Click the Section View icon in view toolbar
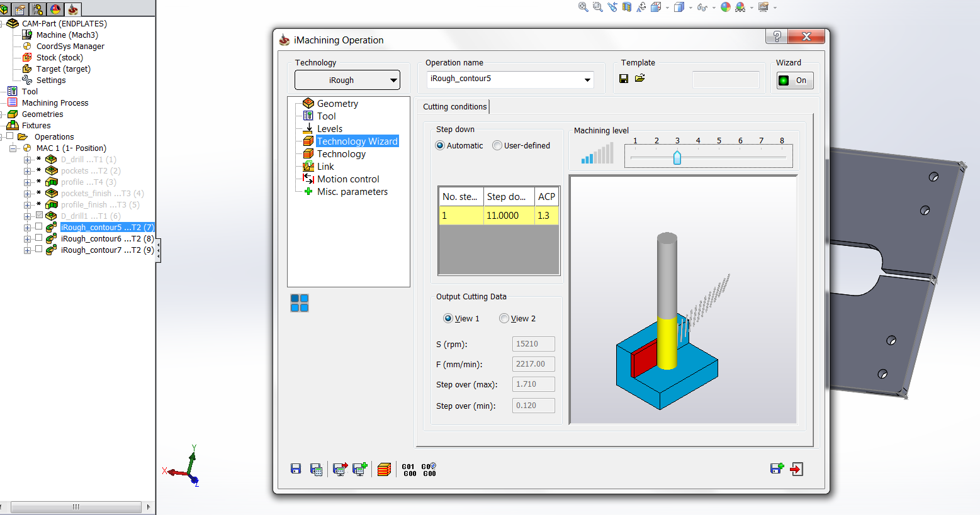Image resolution: width=980 pixels, height=515 pixels. point(627,8)
